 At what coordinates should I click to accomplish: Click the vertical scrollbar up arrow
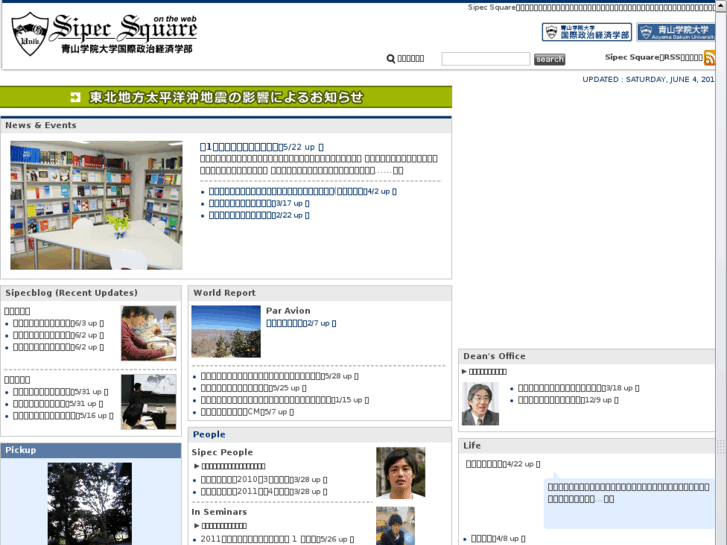[x=721, y=5]
